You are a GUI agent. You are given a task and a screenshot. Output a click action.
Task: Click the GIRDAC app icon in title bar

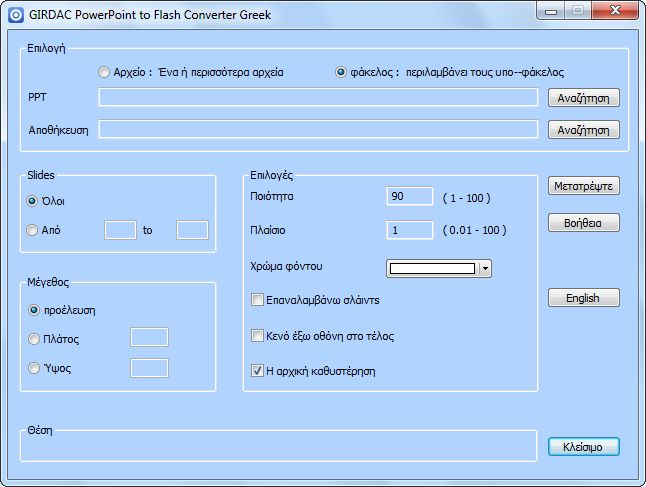click(x=16, y=15)
